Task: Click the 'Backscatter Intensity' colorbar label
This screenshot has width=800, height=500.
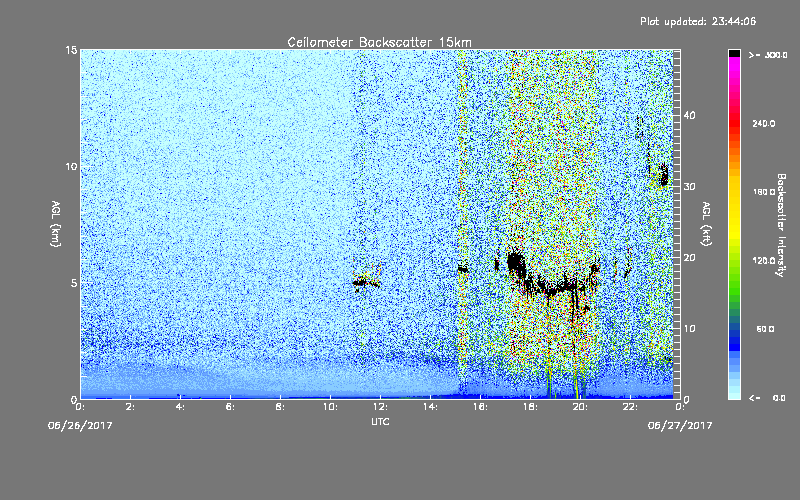Action: coord(781,225)
